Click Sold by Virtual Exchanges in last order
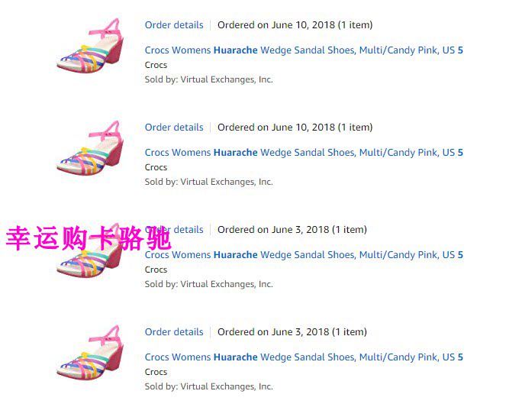The height and width of the screenshot is (420, 522). pyautogui.click(x=209, y=386)
